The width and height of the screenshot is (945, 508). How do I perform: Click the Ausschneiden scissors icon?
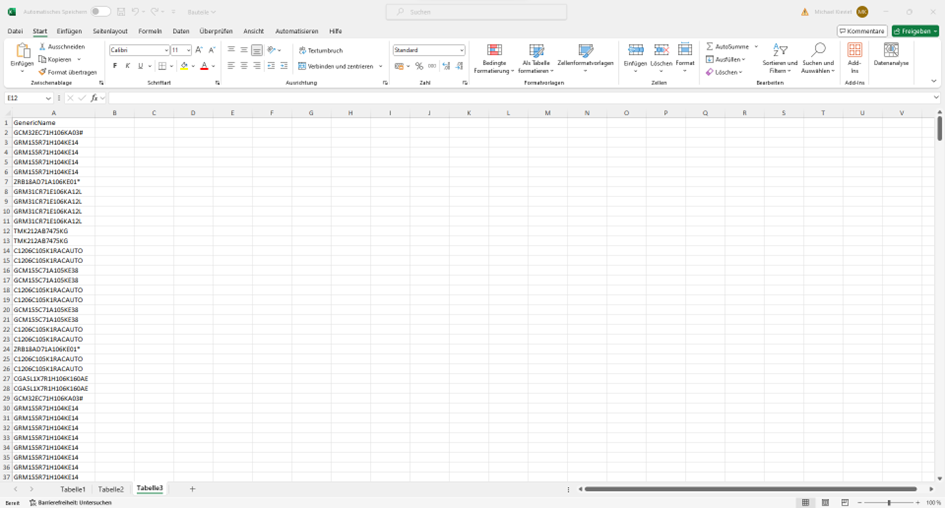point(42,47)
